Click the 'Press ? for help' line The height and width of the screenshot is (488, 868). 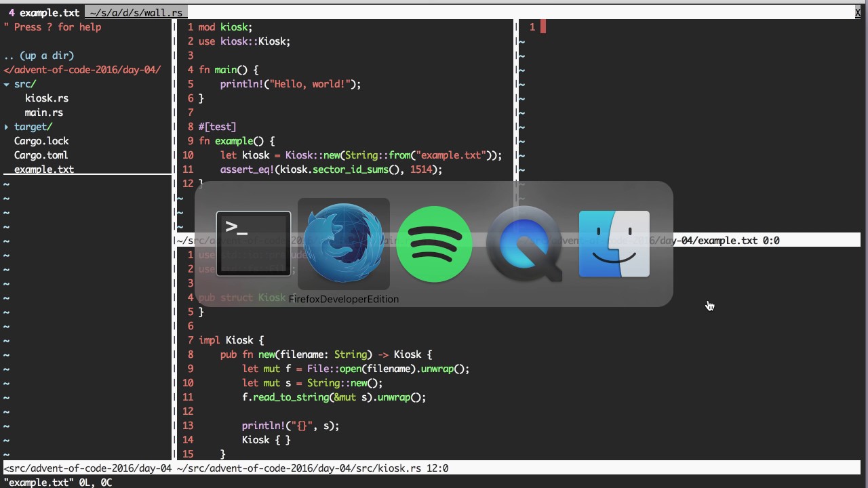(52, 27)
